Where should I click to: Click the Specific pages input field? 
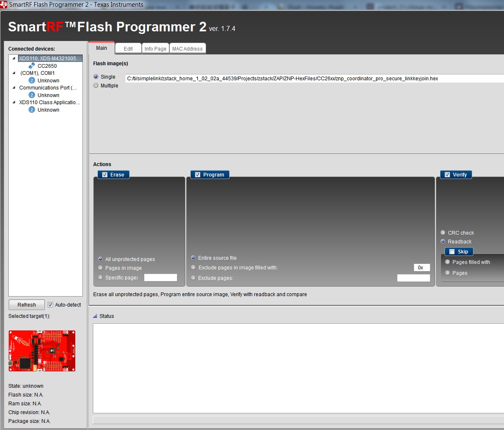coord(161,278)
